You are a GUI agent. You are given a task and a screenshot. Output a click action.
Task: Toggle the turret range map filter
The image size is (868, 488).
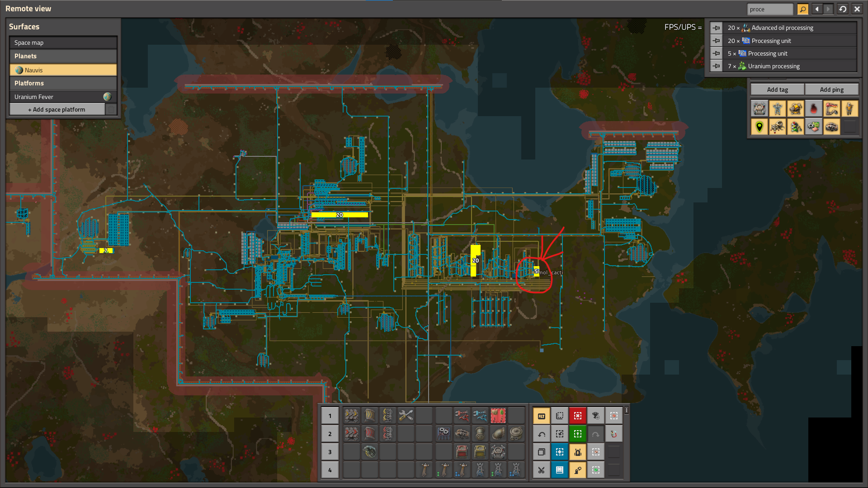click(x=796, y=108)
